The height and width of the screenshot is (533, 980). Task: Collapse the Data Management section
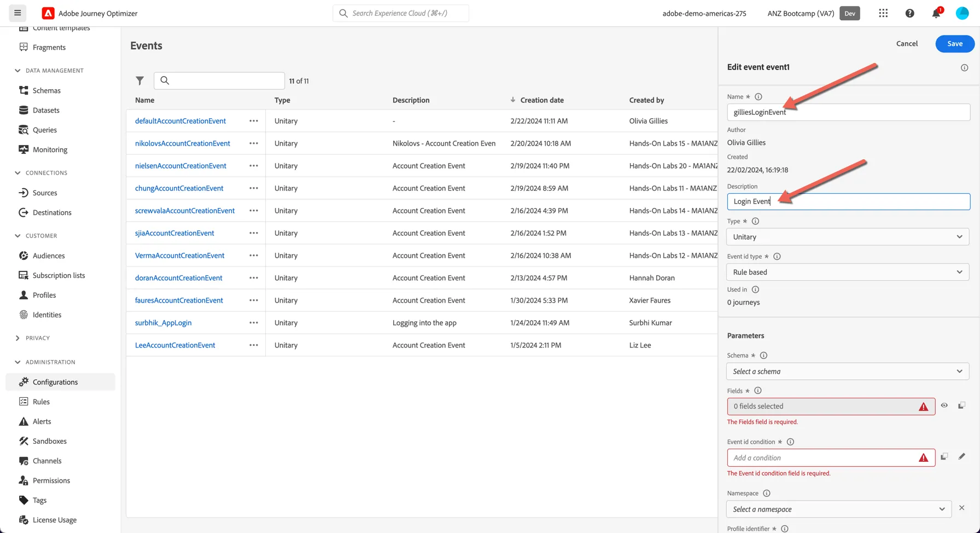click(x=17, y=71)
